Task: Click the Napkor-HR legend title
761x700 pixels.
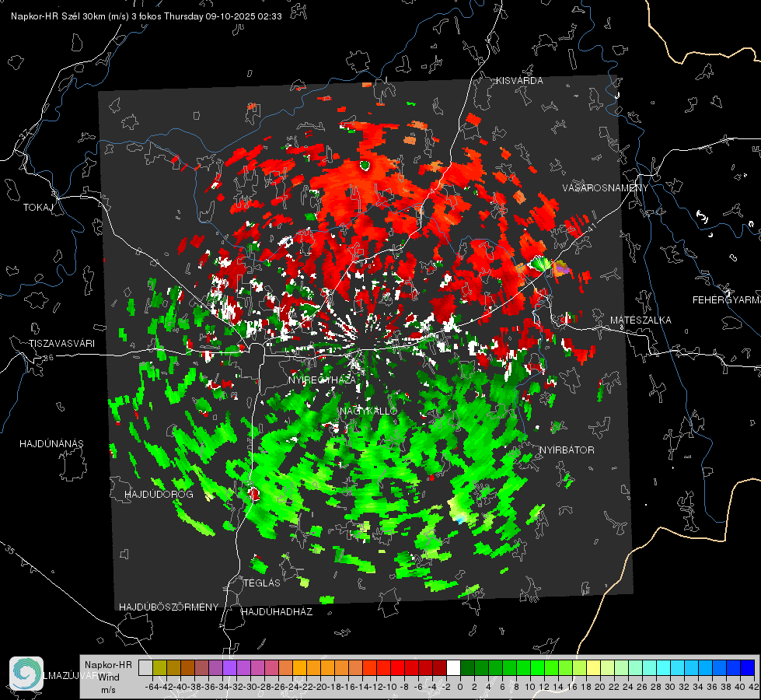Action: [108, 665]
